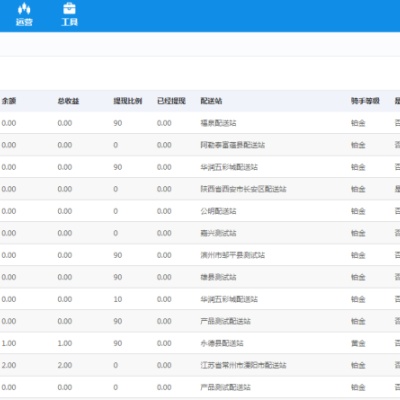Select 产品测试配送站 in the last row
Viewport: 400px width, 400px height.
click(225, 387)
